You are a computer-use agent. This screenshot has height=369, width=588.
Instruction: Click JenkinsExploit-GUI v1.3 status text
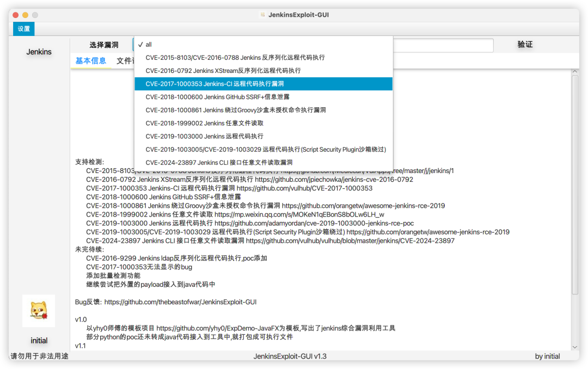pyautogui.click(x=290, y=356)
